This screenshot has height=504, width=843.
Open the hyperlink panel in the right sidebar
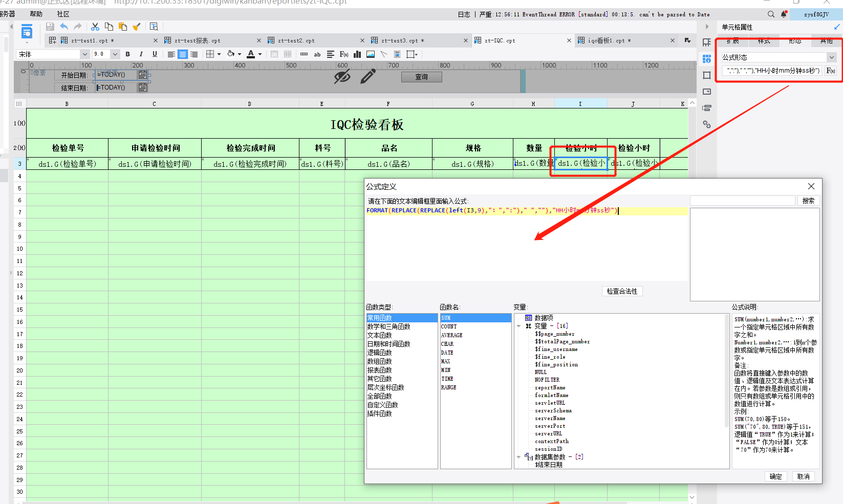pyautogui.click(x=707, y=124)
